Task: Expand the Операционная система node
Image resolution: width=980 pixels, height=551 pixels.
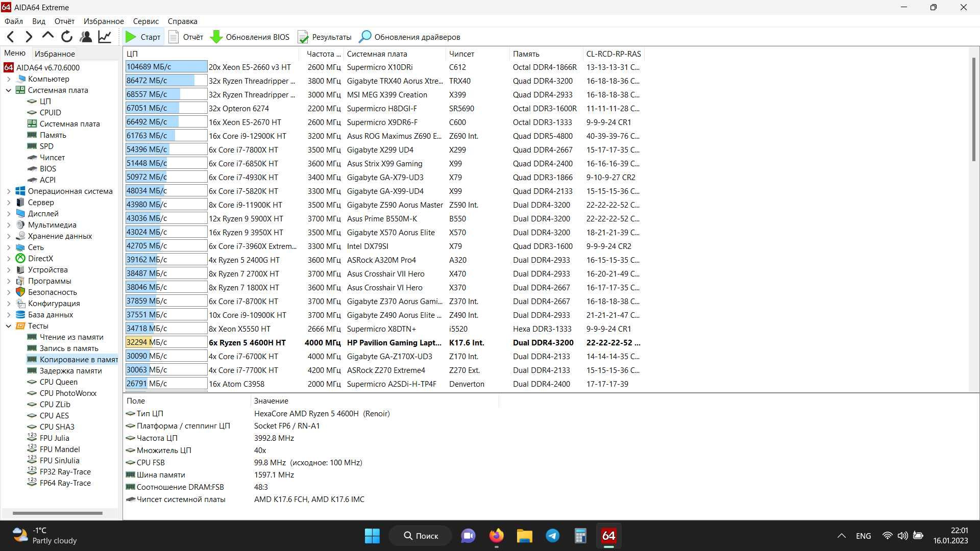Action: pos(8,191)
